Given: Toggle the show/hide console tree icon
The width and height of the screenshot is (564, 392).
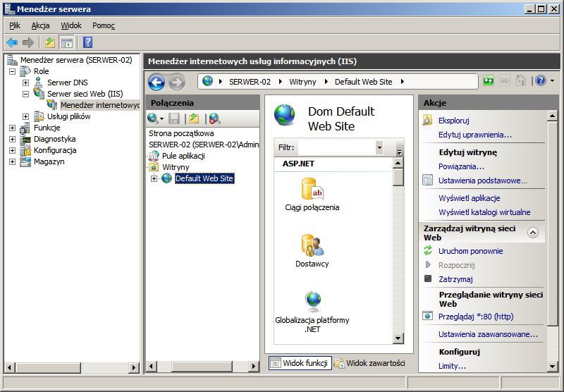Looking at the screenshot, I should [66, 43].
